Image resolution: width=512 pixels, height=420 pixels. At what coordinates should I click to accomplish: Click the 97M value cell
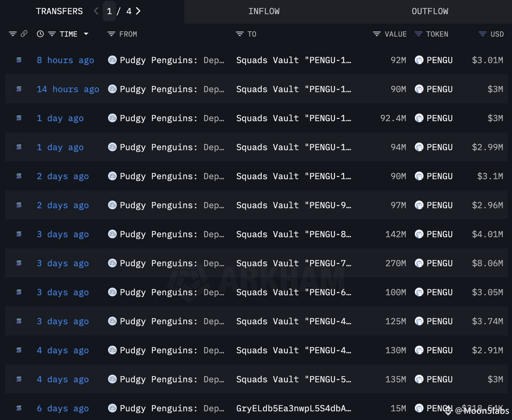(398, 205)
